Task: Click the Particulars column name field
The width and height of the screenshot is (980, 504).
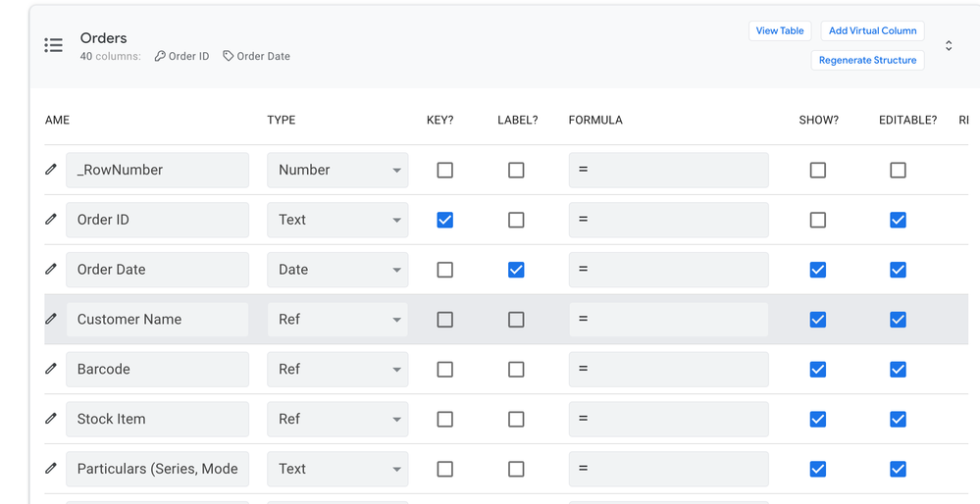Action: tap(158, 469)
